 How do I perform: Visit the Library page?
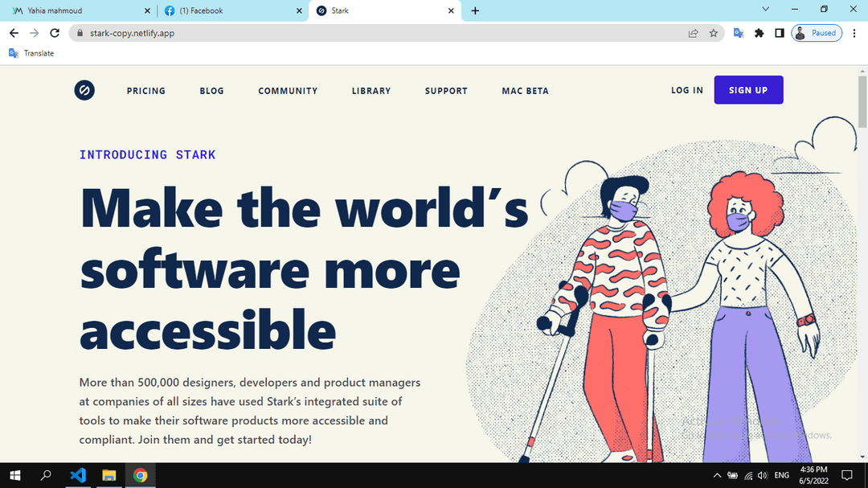(x=371, y=91)
